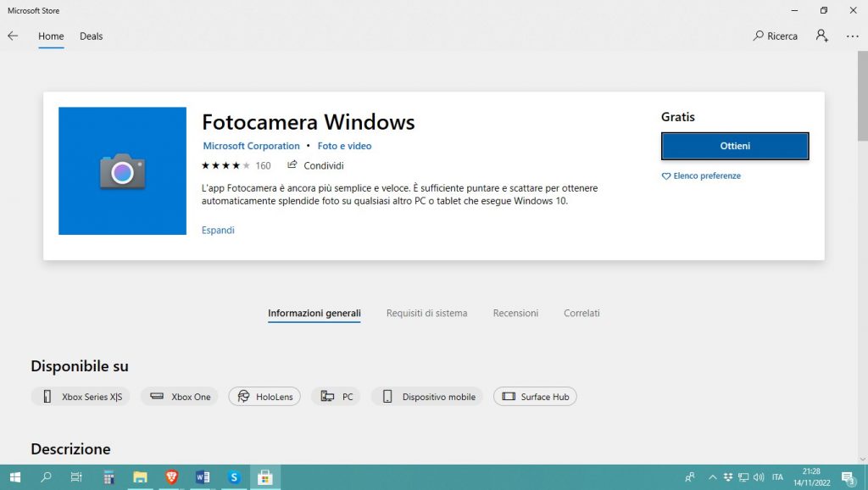This screenshot has height=490, width=868.
Task: Open the Microsoft Store icon in taskbar
Action: 265,477
